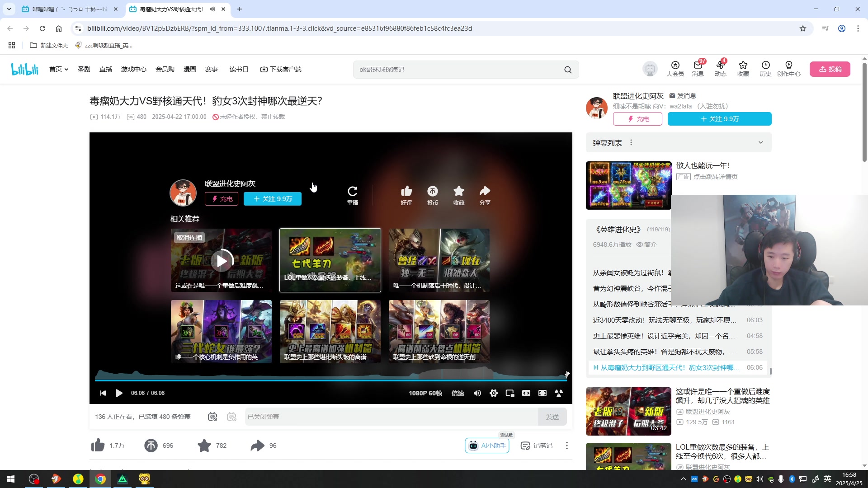This screenshot has height=488, width=868.
Task: Open Windows Start menu
Action: (11, 479)
